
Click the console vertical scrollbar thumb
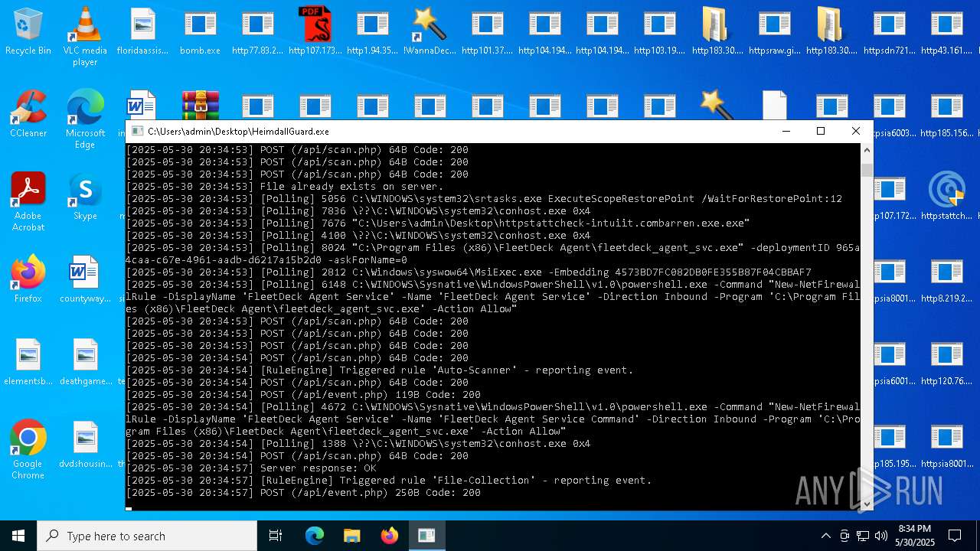(x=867, y=170)
